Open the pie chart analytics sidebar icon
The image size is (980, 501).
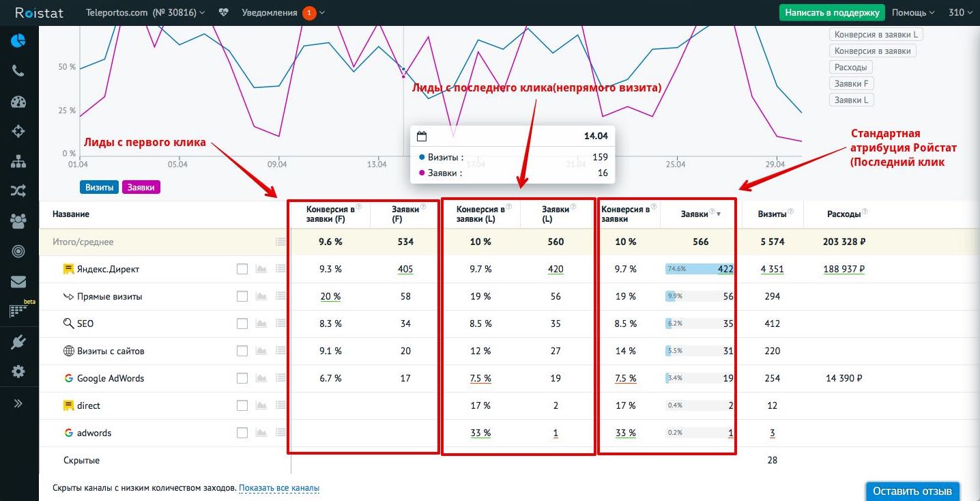point(18,41)
